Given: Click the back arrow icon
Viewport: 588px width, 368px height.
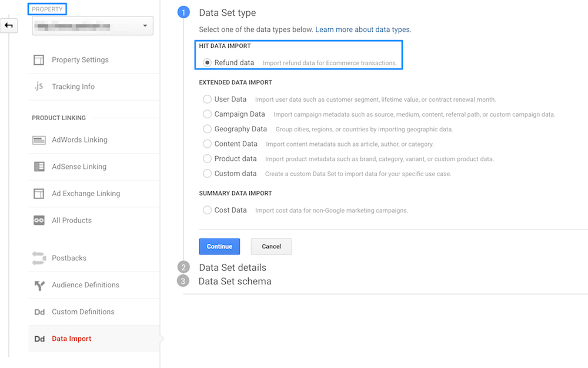Looking at the screenshot, I should [10, 25].
